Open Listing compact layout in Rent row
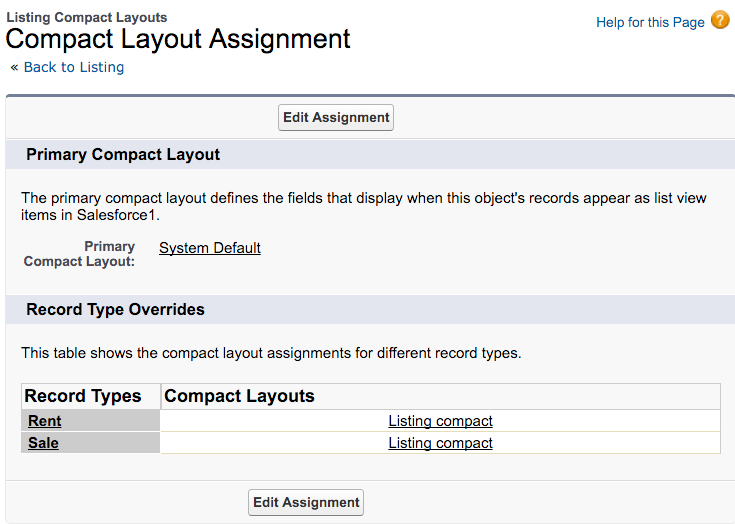The width and height of the screenshot is (735, 524). (440, 421)
